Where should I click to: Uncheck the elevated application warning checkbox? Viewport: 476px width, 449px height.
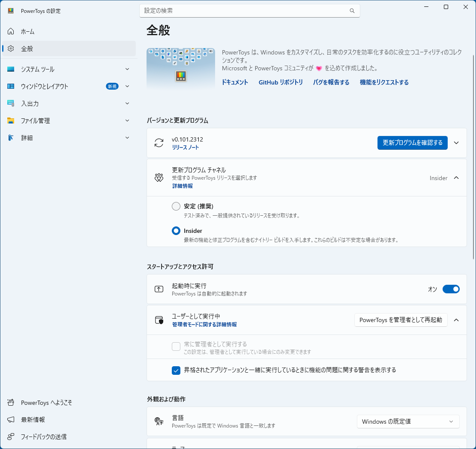(176, 371)
